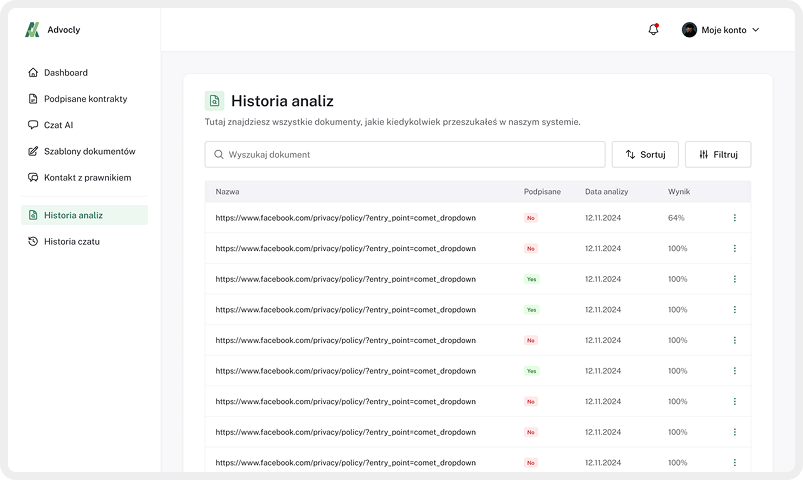
Task: Open Szablony dokumentów page
Action: [x=84, y=151]
